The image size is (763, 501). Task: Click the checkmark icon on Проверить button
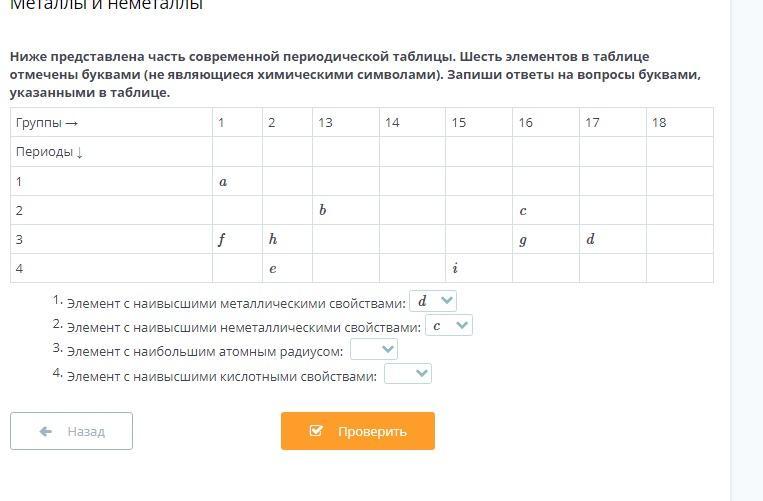point(316,430)
